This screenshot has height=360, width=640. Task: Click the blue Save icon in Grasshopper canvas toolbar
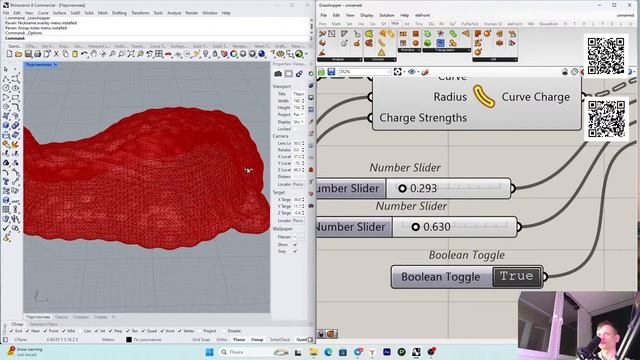coord(331,72)
